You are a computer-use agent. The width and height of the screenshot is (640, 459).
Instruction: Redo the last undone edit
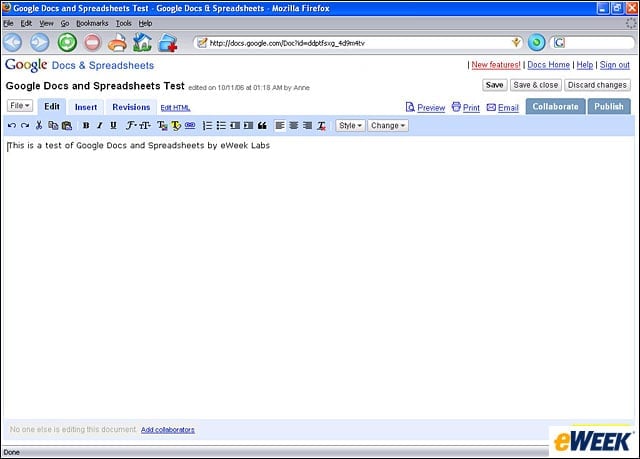coord(25,126)
